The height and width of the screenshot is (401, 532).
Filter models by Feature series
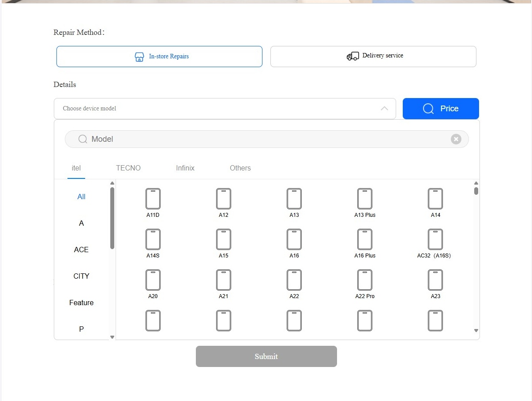tap(82, 303)
